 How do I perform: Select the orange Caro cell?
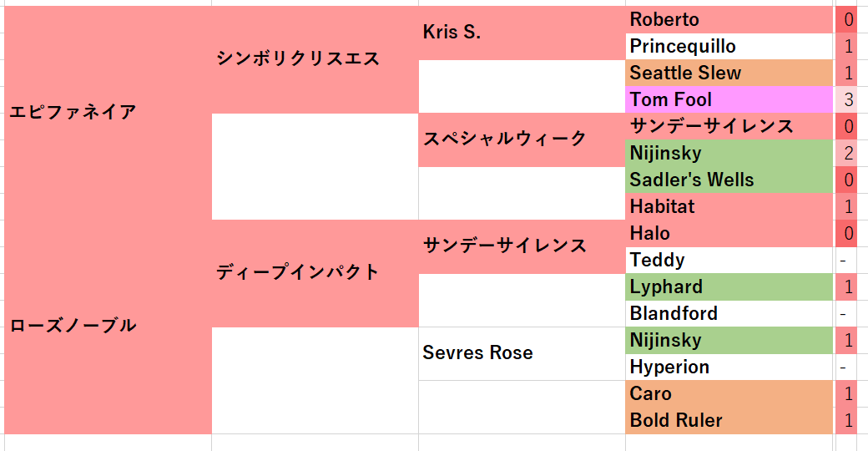729,393
